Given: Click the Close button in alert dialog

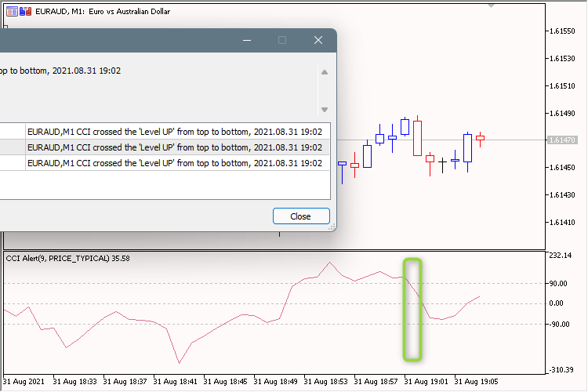Looking at the screenshot, I should click(301, 216).
